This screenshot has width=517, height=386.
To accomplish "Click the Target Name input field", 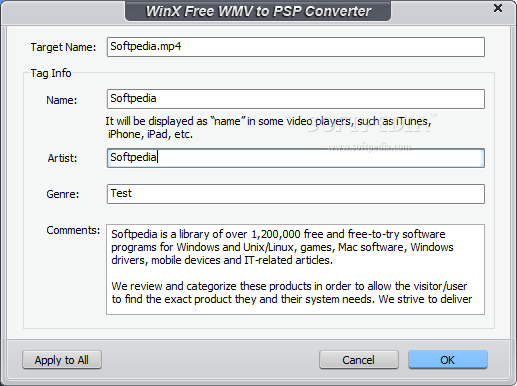I will point(296,47).
